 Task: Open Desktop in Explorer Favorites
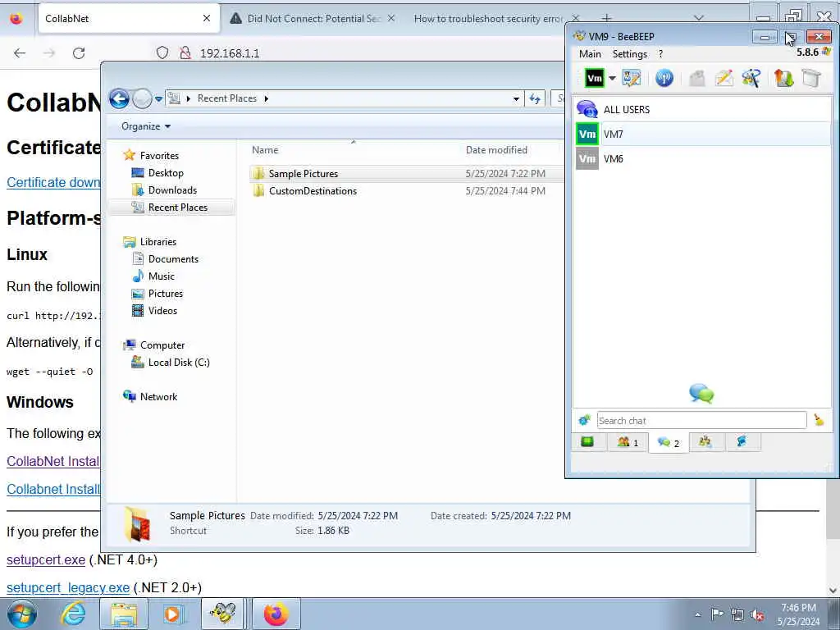point(166,173)
